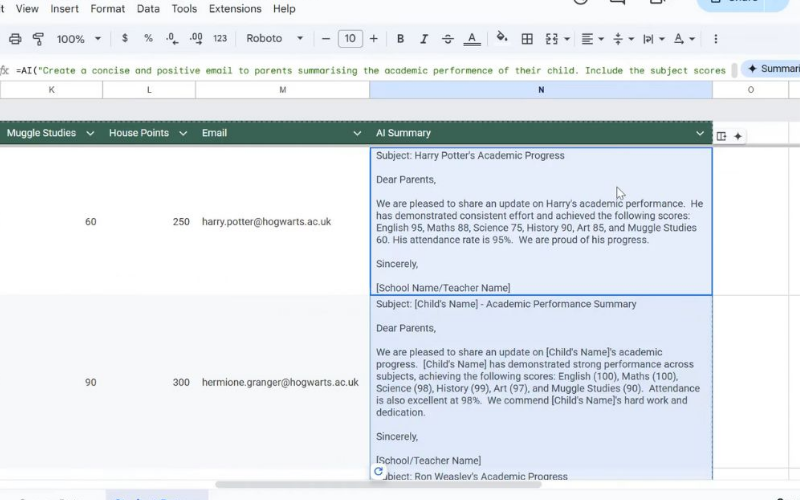800x500 pixels.
Task: Increase decimal places icon
Action: point(196,38)
